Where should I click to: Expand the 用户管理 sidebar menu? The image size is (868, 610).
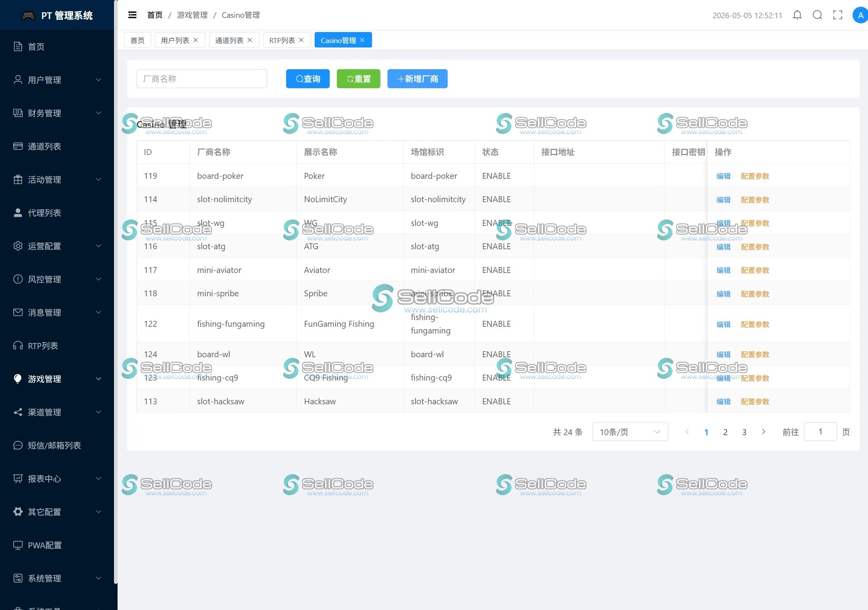click(57, 80)
